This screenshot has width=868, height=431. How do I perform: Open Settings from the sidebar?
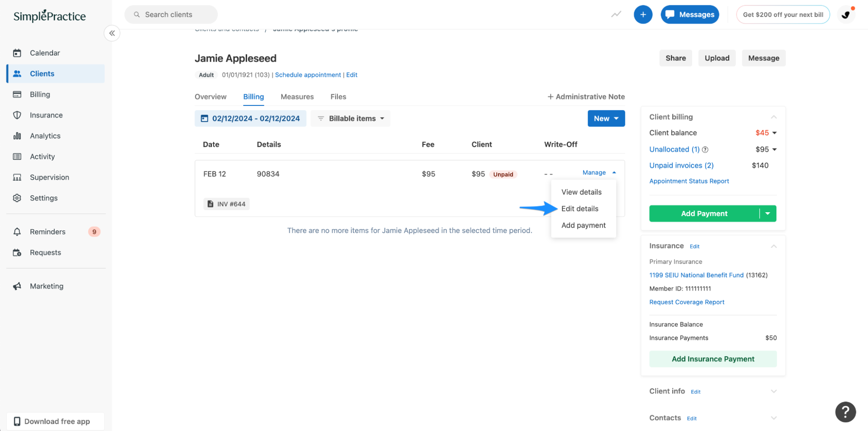[x=43, y=198]
